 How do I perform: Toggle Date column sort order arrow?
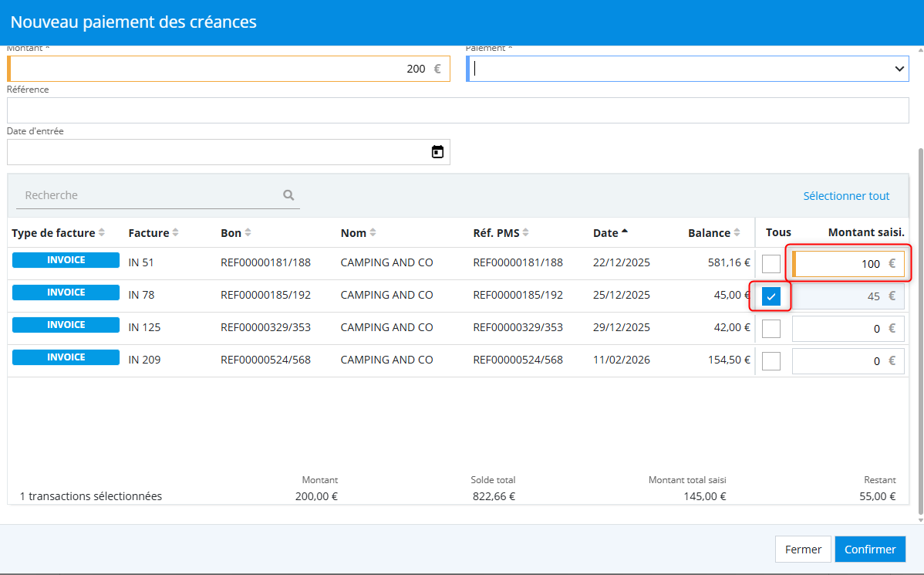[625, 232]
